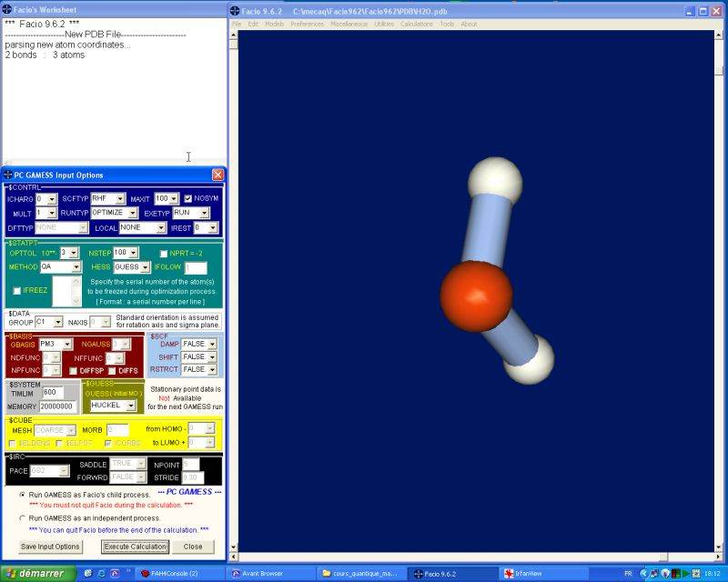Viewport: 728px width, 582px height.
Task: Open the LOCAL dropdown showing NONE
Action: pos(161,227)
